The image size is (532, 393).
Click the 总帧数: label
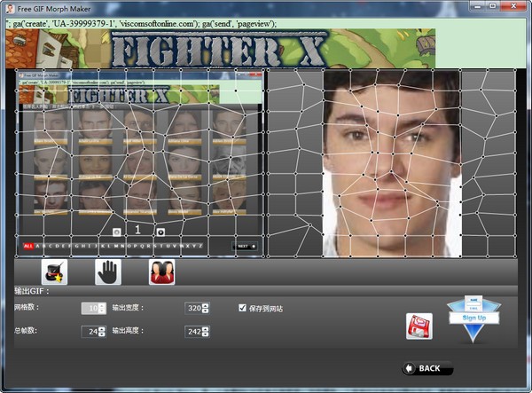26,330
